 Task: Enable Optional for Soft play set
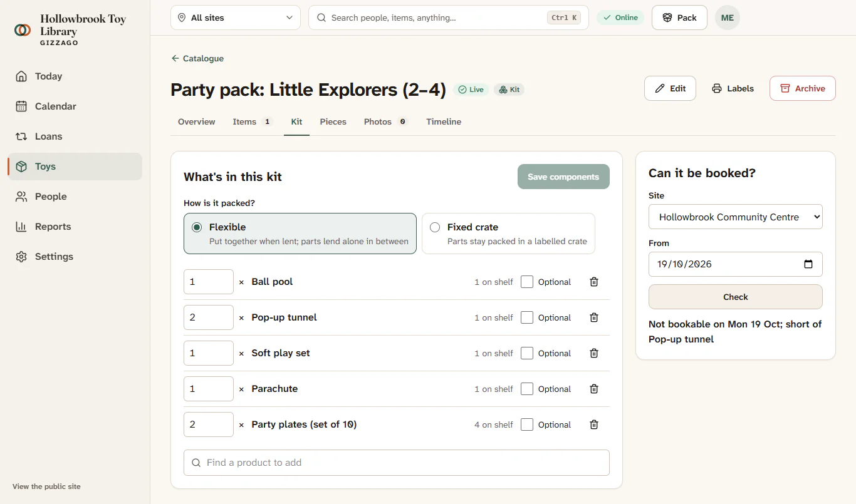527,353
